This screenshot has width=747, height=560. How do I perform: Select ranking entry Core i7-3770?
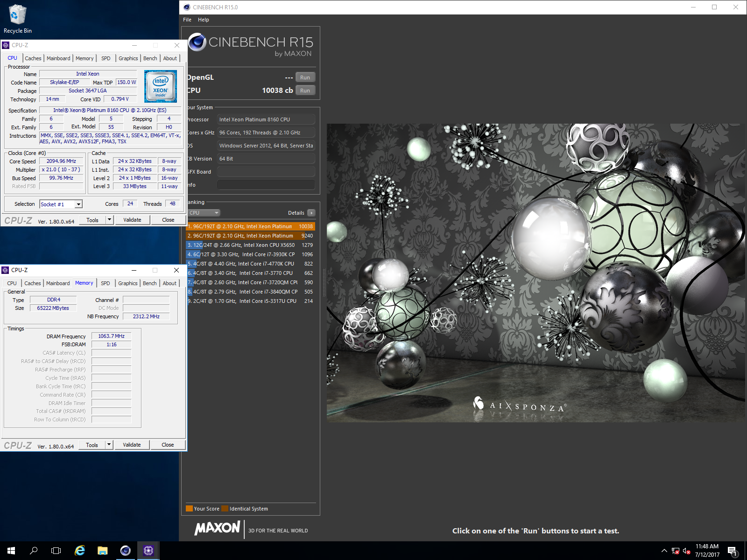(x=250, y=273)
